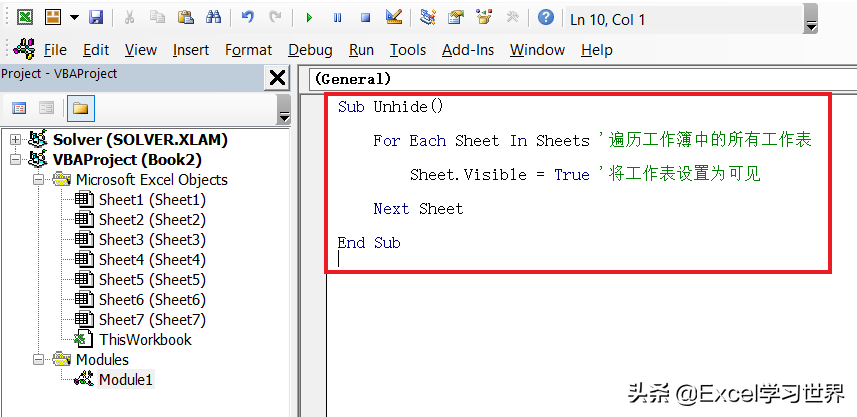Select Sheet1 (Sheet1) in project tree
Image resolution: width=857 pixels, height=417 pixels.
[152, 200]
